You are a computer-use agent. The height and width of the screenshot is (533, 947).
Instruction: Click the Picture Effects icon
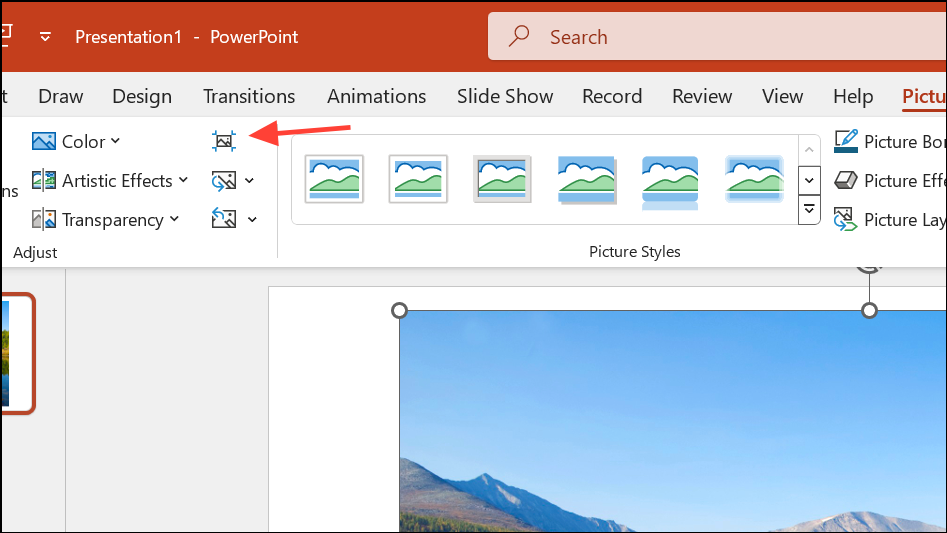click(846, 180)
